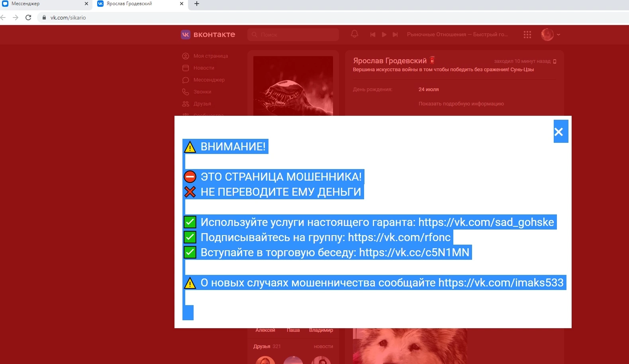The height and width of the screenshot is (364, 629).
Task: Click the green check by Подписывайтесь
Action: point(190,237)
